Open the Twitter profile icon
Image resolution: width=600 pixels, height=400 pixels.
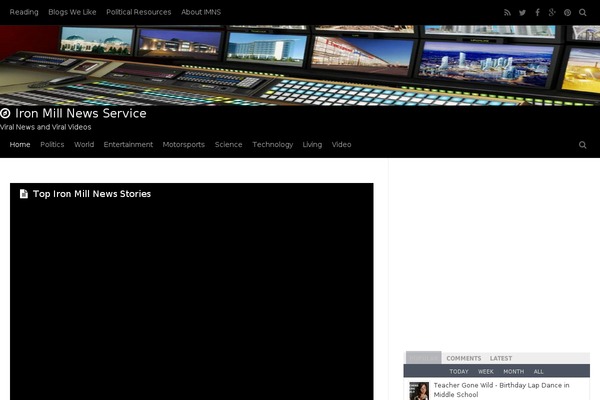(522, 13)
